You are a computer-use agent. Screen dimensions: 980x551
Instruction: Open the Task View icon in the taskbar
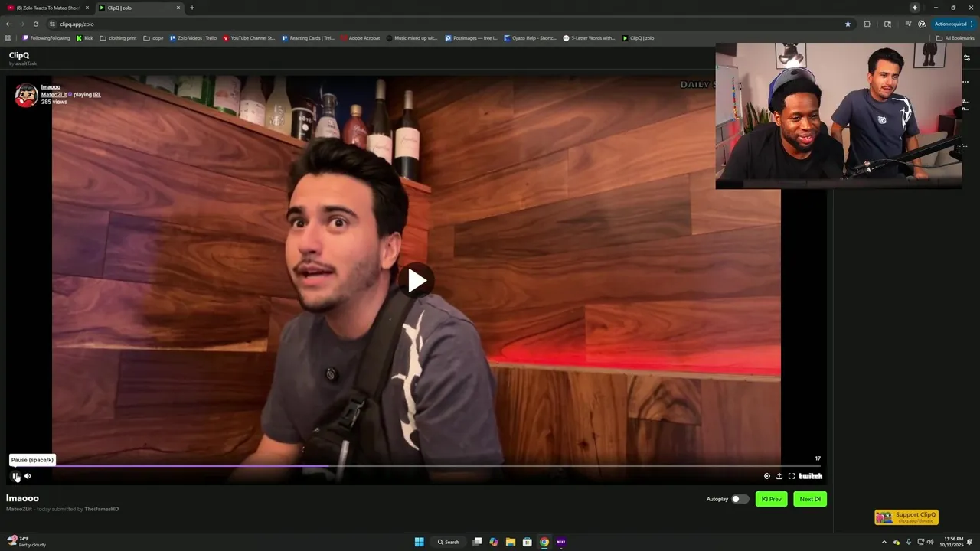(x=477, y=542)
